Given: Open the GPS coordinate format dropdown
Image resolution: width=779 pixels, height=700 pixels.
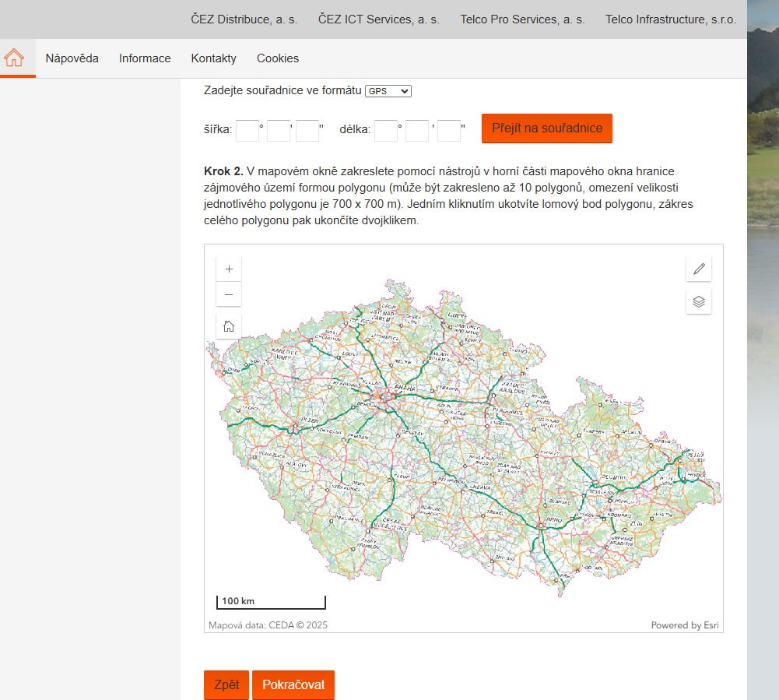Looking at the screenshot, I should (388, 91).
